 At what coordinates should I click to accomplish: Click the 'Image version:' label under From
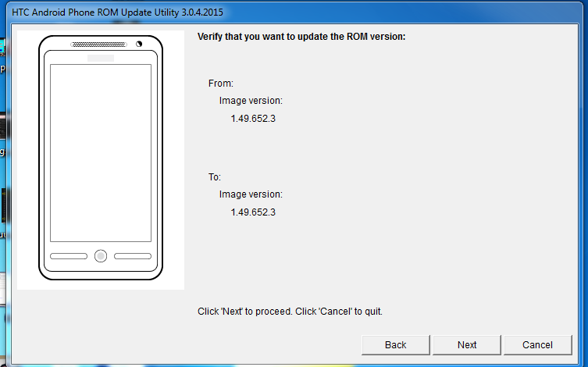point(251,101)
